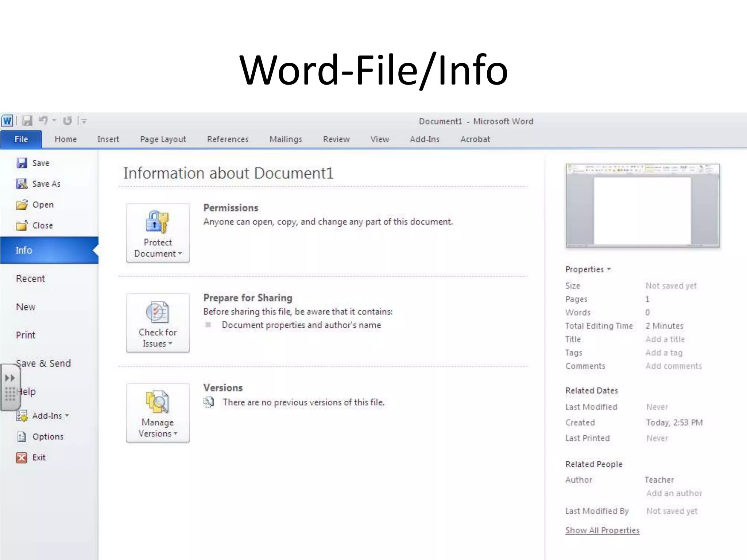This screenshot has height=560, width=747.
Task: Open the Undo history dropdown arrow
Action: point(54,120)
